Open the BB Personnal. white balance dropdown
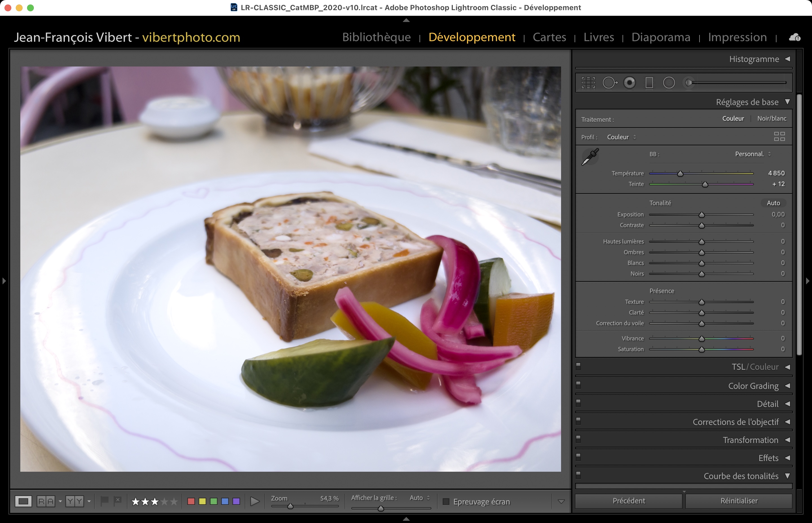 753,154
